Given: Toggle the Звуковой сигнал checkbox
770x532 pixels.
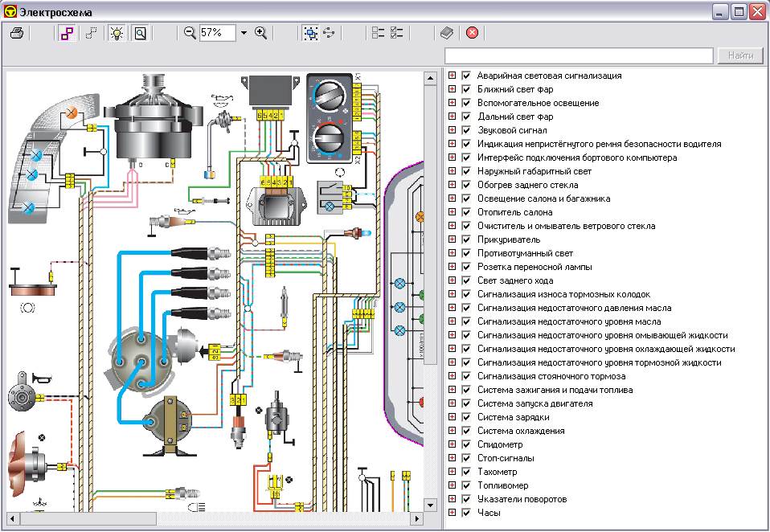Looking at the screenshot, I should [465, 130].
